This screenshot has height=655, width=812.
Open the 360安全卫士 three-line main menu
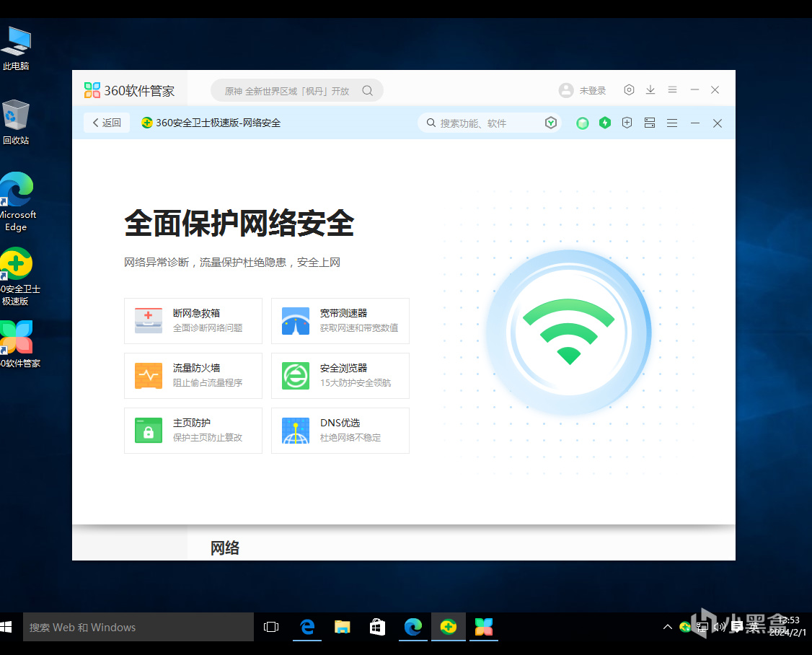coord(672,123)
